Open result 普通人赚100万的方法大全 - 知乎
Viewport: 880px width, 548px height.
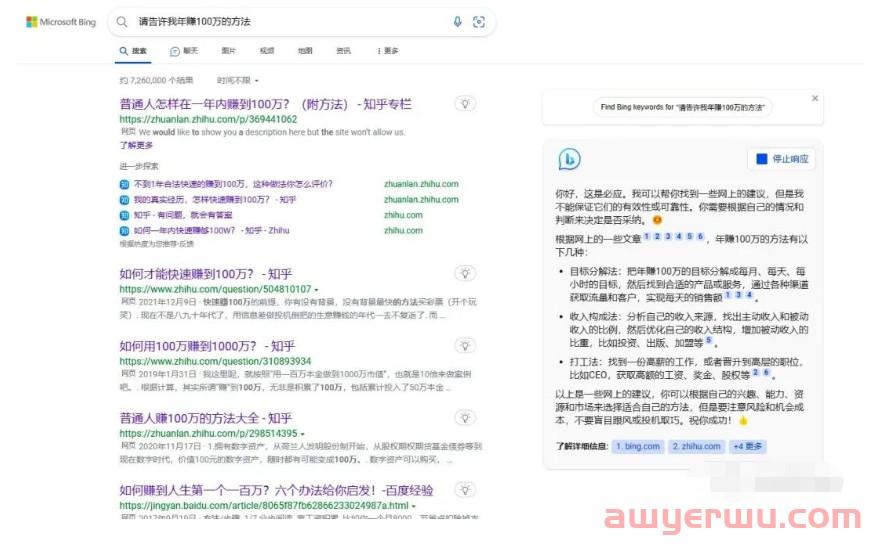point(205,418)
